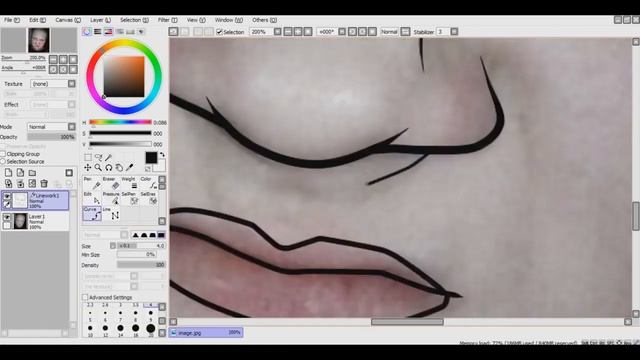Show the color wheel panel
640x360 pixels.
point(87,31)
